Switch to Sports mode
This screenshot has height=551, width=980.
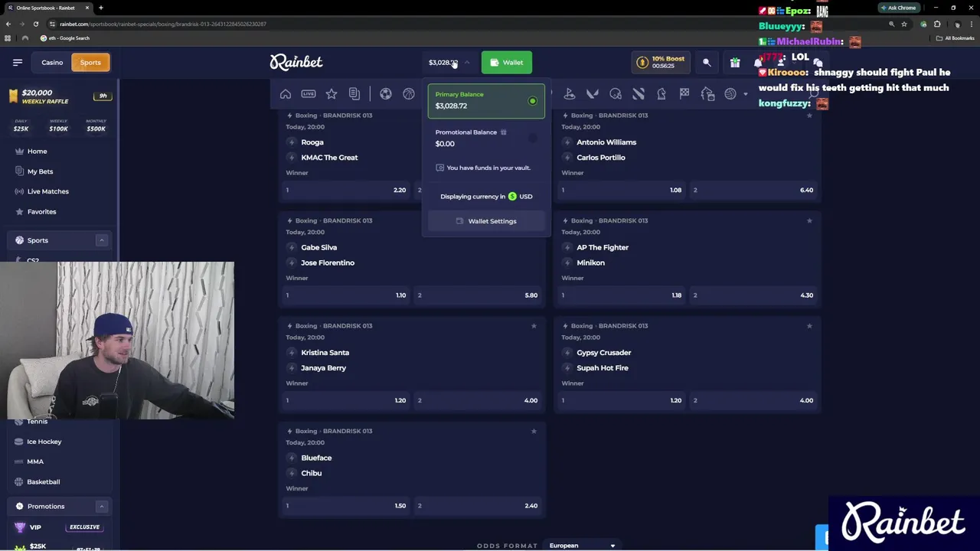90,63
